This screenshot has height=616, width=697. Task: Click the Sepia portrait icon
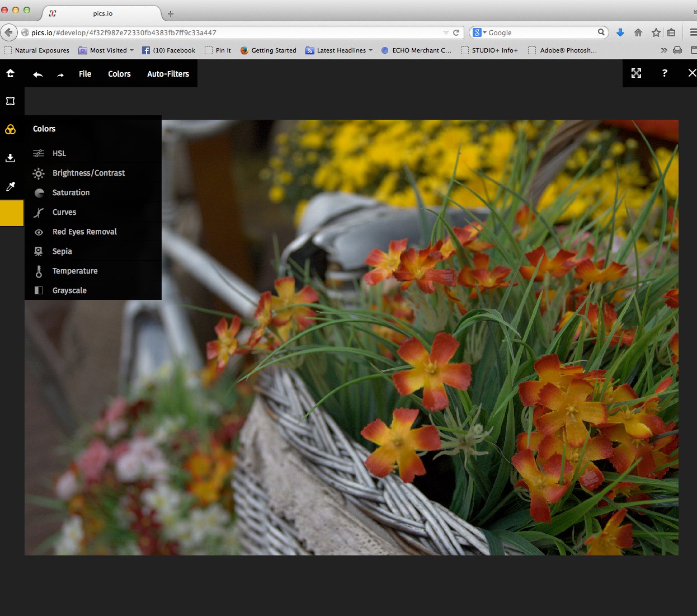point(38,252)
